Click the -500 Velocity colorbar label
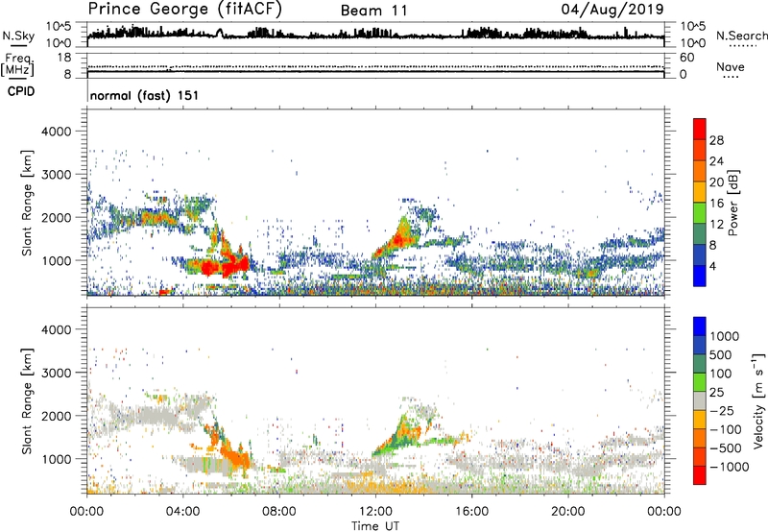The image size is (768, 532). [726, 448]
